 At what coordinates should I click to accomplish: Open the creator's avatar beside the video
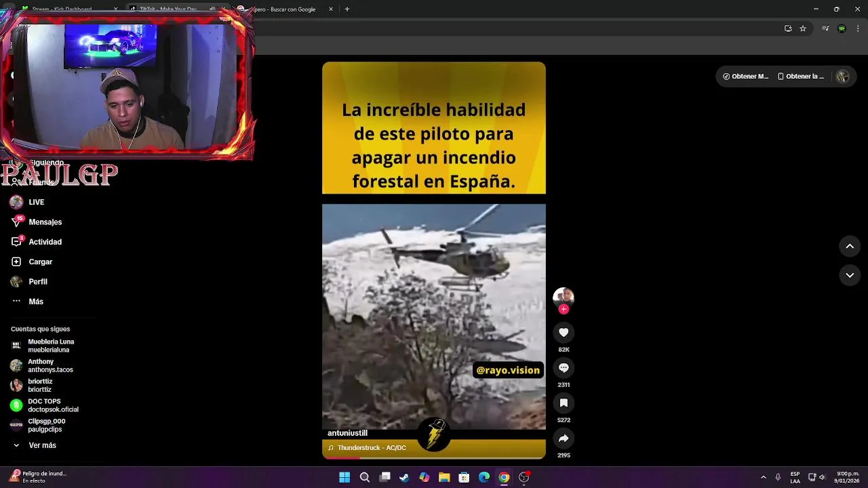pyautogui.click(x=564, y=297)
